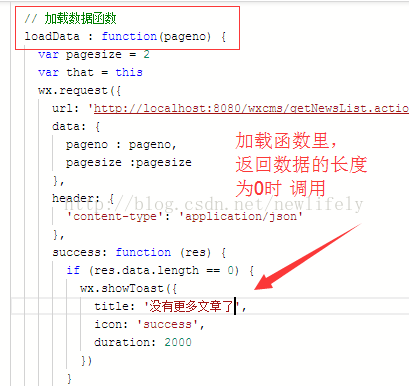Viewport: 409px width, 386px height.
Task: Click the 'if (res.data.length == 0)' condition
Action: [x=153, y=270]
